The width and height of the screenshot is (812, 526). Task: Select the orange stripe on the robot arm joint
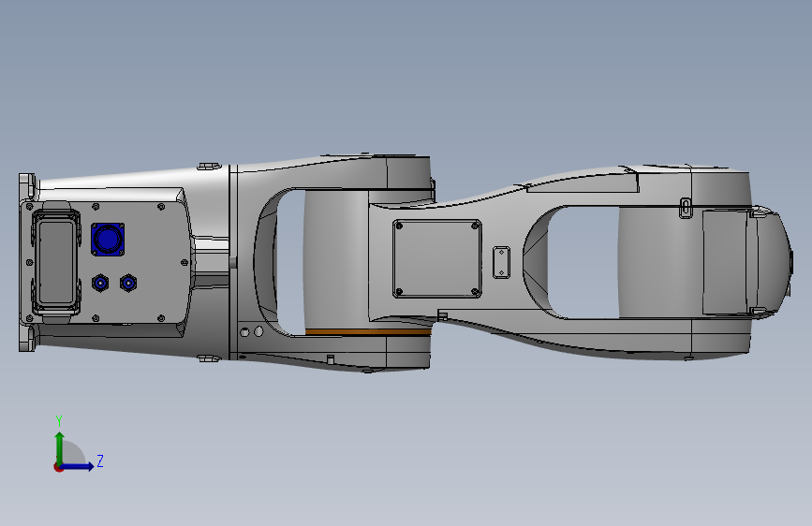click(x=368, y=332)
